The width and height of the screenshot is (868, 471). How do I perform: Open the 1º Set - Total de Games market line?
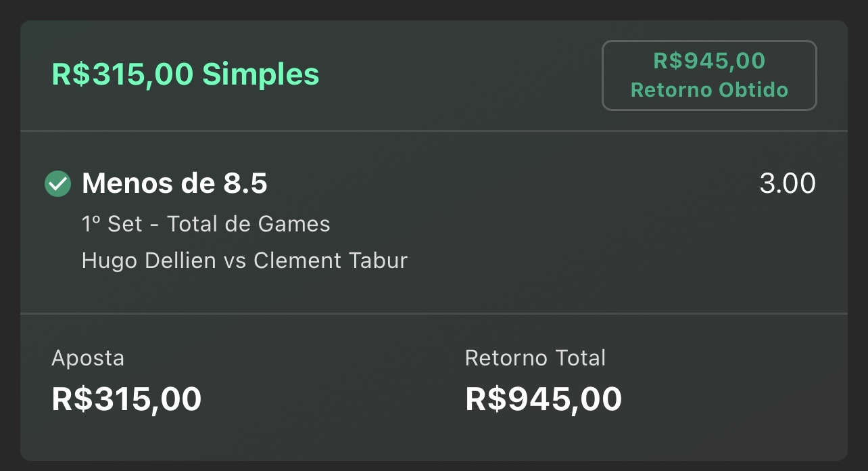[x=206, y=224]
